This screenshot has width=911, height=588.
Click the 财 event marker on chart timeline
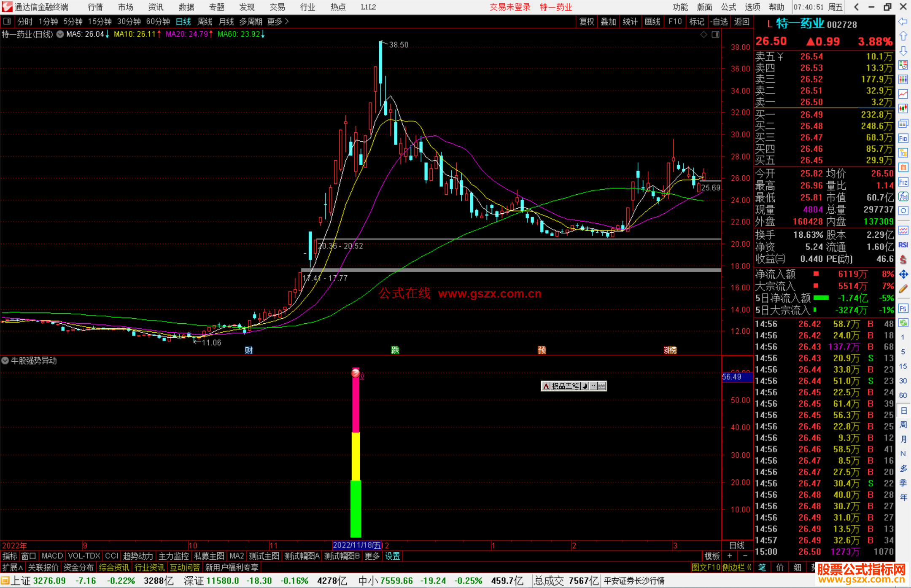click(x=249, y=350)
